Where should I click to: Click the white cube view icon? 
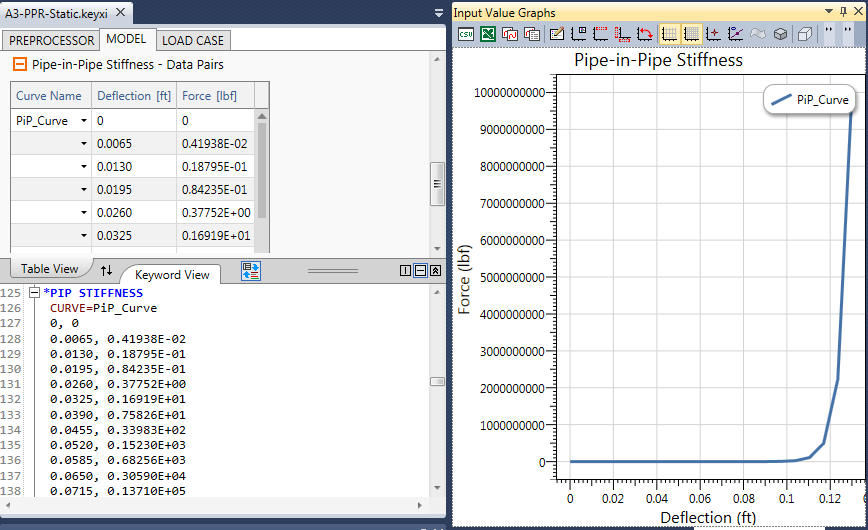tap(805, 34)
